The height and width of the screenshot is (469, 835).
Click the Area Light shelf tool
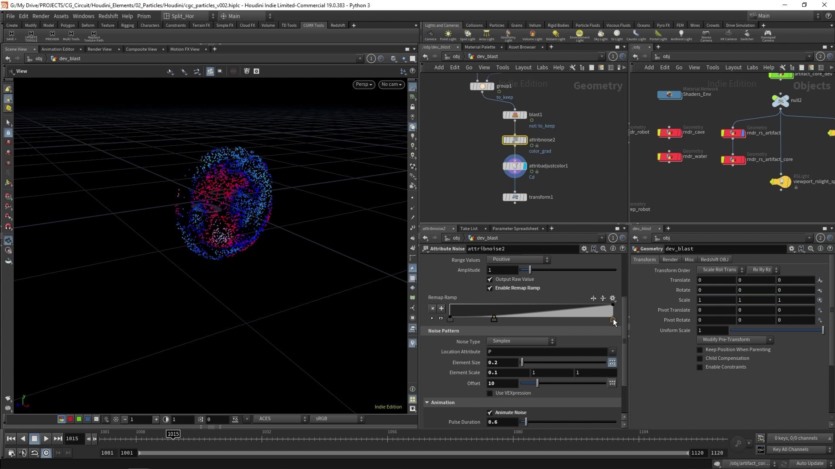tap(486, 36)
